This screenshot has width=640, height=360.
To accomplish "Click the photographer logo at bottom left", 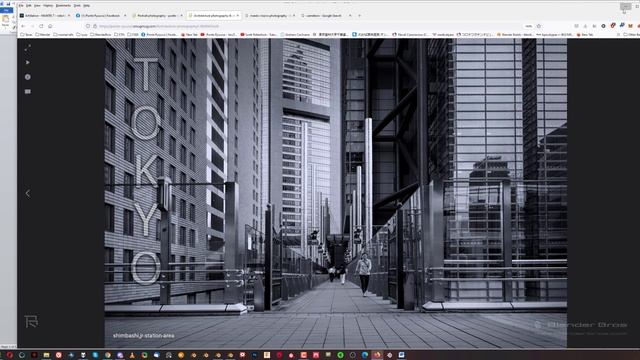I will pyautogui.click(x=31, y=322).
